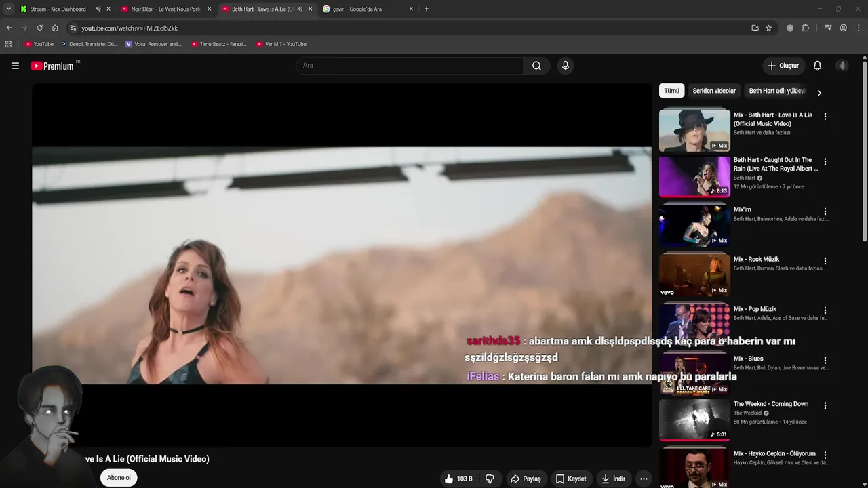
Task: Open the Vocal Remover bookmark
Action: [x=154, y=44]
